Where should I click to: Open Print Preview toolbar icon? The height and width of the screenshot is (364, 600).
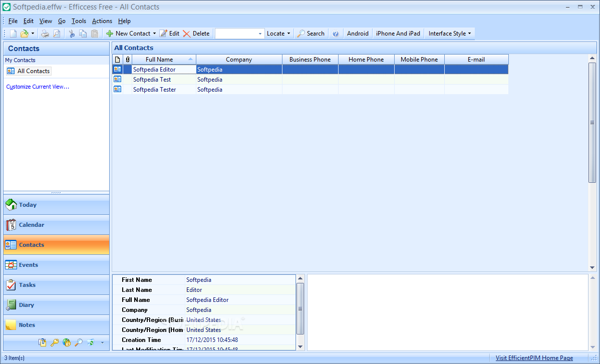pyautogui.click(x=57, y=34)
